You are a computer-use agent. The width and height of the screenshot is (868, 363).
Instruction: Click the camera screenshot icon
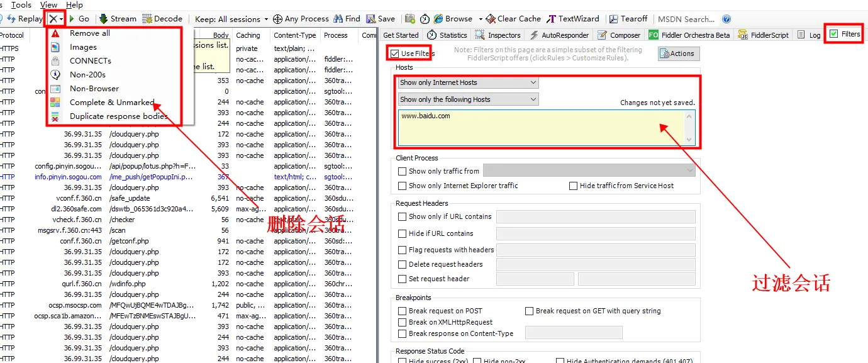pyautogui.click(x=410, y=19)
